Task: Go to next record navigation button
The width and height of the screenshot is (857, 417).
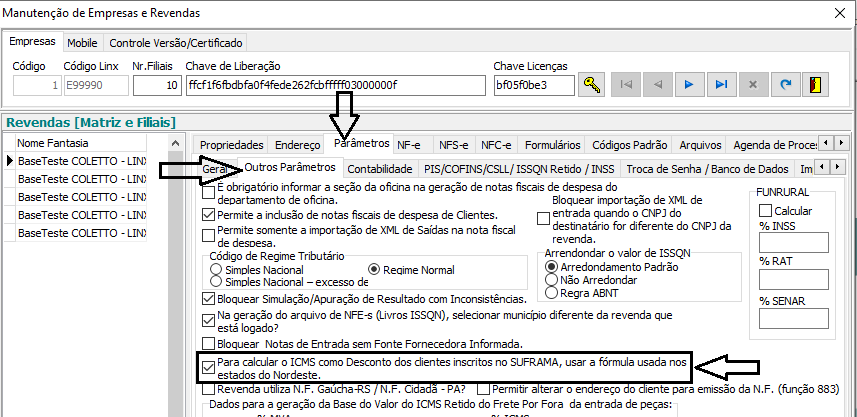Action: pyautogui.click(x=689, y=85)
